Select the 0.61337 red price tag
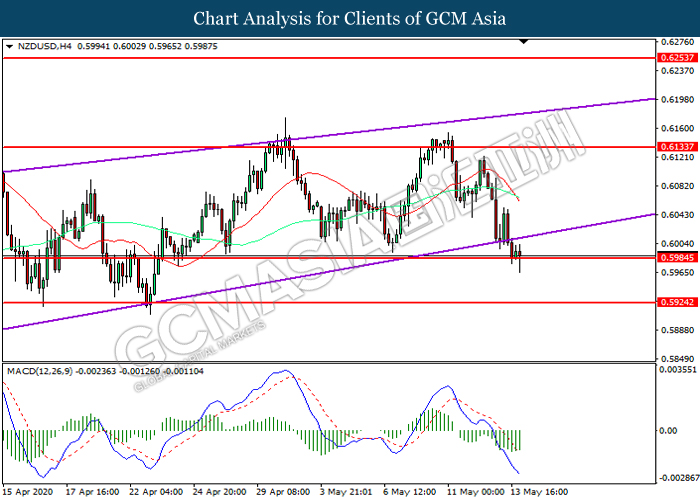Viewport: 700px width, 500px height. (x=678, y=146)
